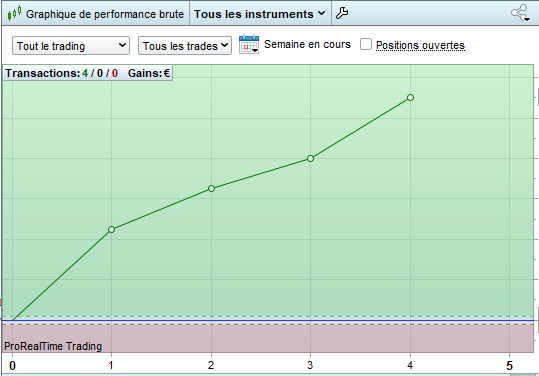
Task: Enable the Positions ouvertes checkbox
Action: [366, 44]
